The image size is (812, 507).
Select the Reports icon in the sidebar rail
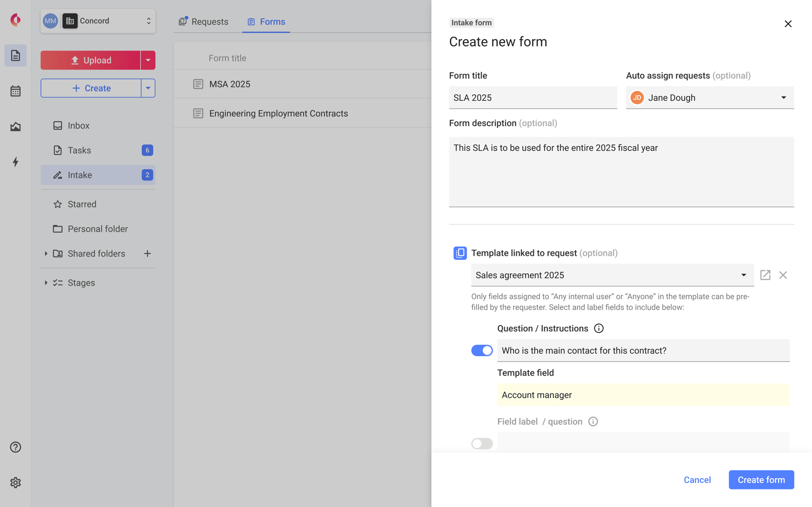point(15,127)
